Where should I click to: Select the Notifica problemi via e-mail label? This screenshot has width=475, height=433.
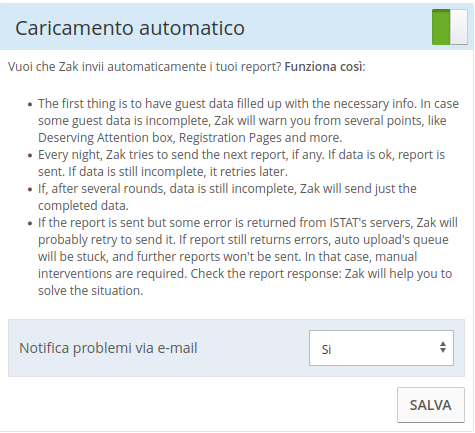108,348
